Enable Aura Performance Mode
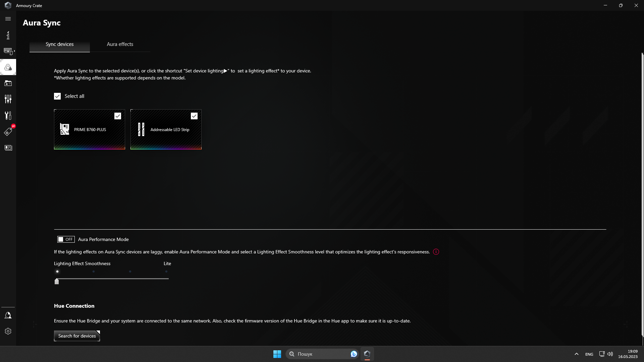 (66, 239)
